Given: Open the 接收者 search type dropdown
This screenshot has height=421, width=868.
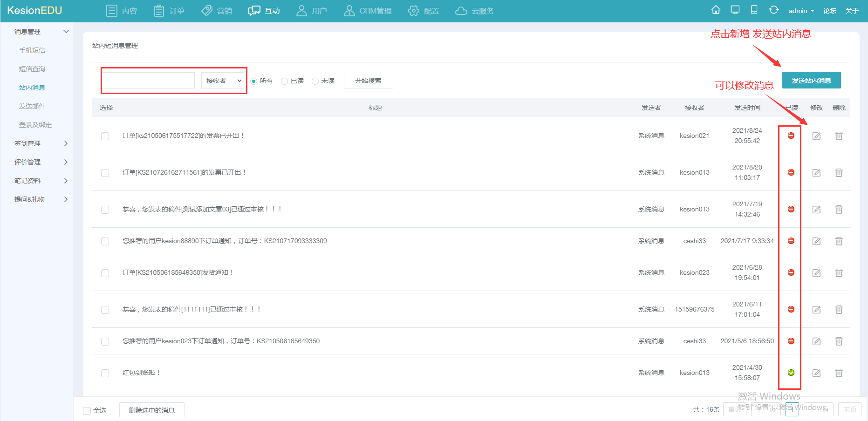Looking at the screenshot, I should (224, 81).
